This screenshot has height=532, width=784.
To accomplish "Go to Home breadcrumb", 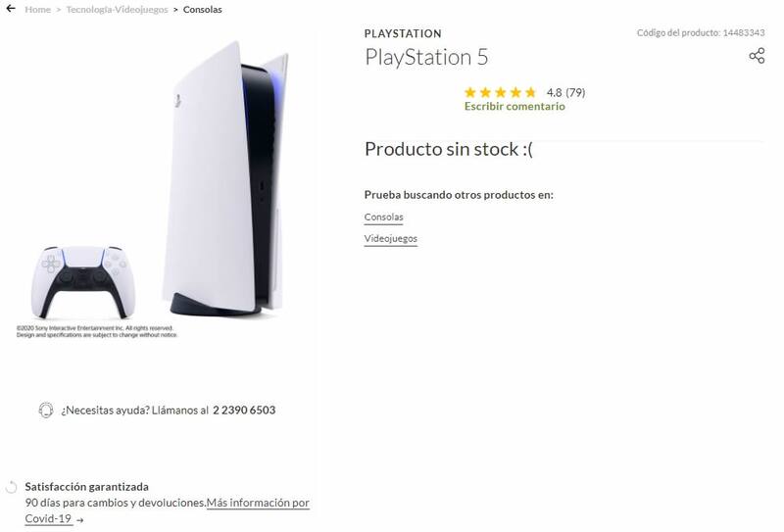I will 37,10.
